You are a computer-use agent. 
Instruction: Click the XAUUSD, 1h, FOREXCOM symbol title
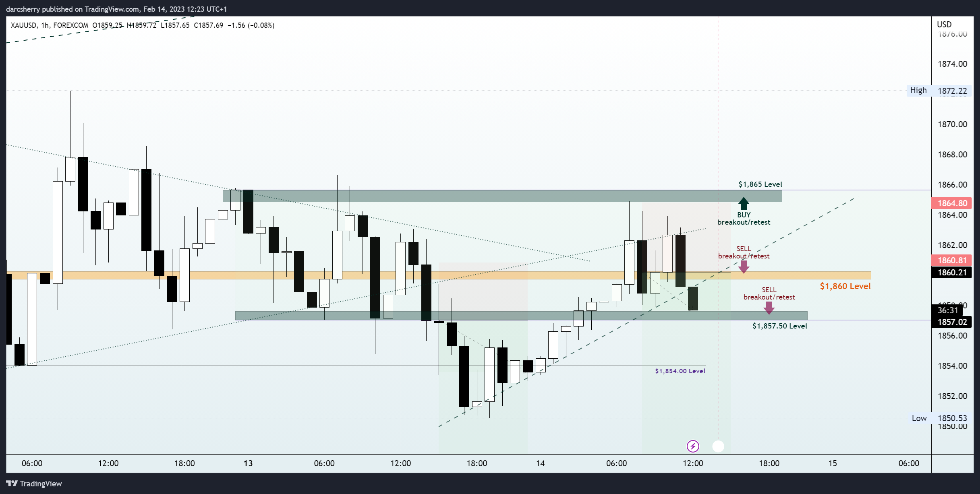49,25
